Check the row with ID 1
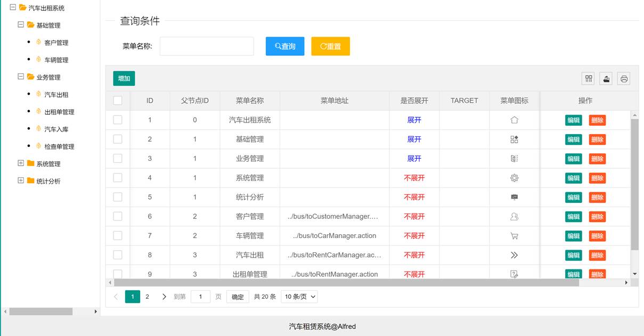Image resolution: width=644 pixels, height=336 pixels. [x=118, y=120]
